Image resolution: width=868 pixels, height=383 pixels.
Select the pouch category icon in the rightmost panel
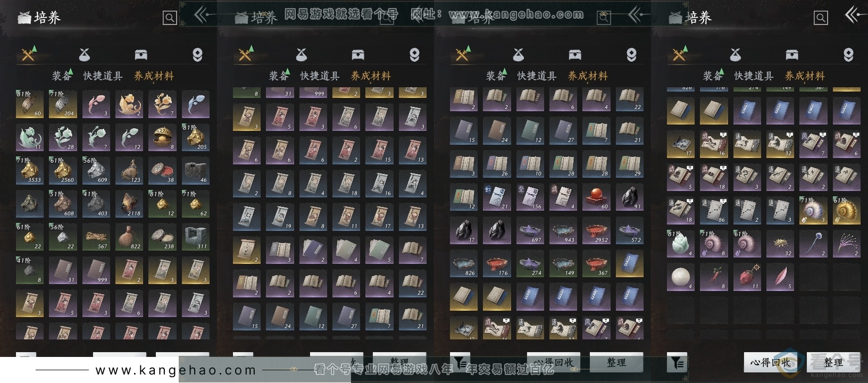[735, 54]
